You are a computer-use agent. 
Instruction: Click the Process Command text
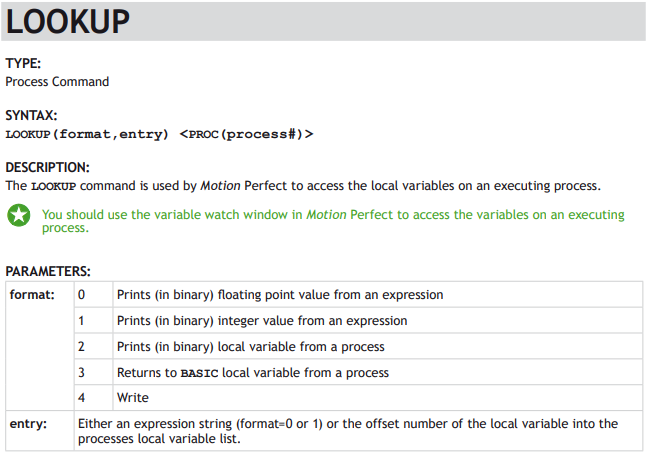(x=57, y=82)
